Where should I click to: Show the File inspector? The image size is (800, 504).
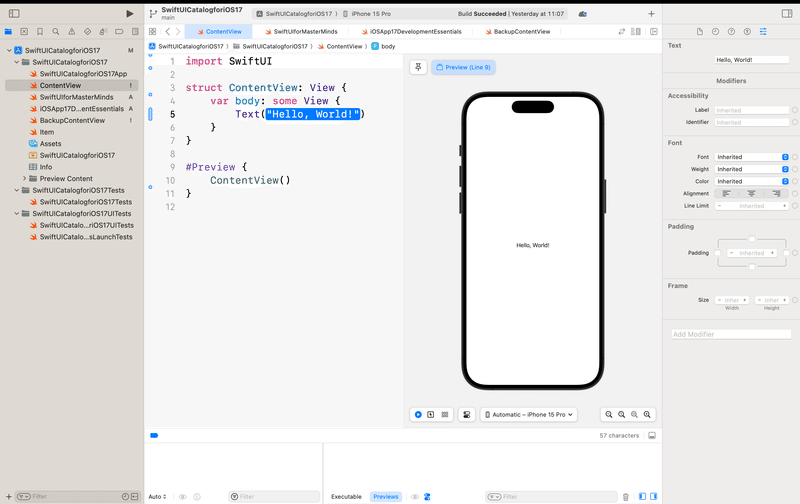699,32
